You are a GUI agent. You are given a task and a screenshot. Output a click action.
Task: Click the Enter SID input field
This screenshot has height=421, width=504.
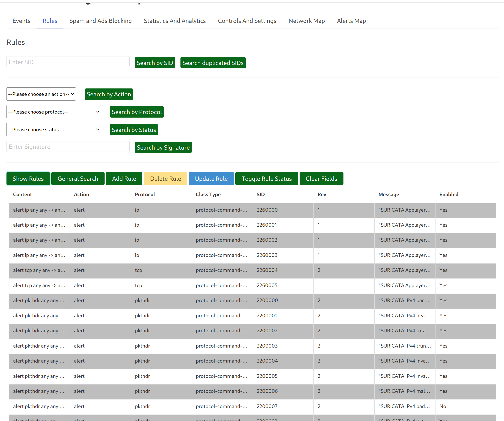click(68, 62)
